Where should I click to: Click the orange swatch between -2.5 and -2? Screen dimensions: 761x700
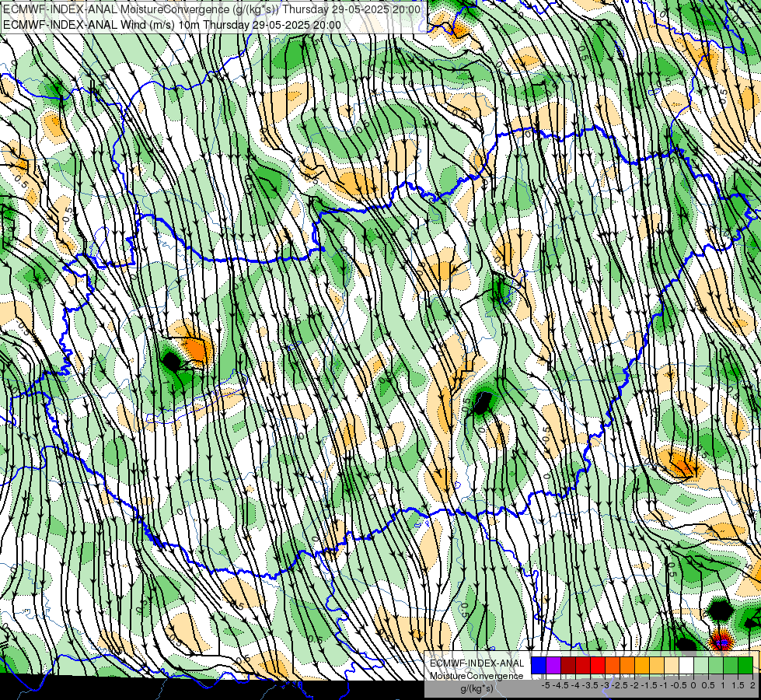[x=627, y=666]
